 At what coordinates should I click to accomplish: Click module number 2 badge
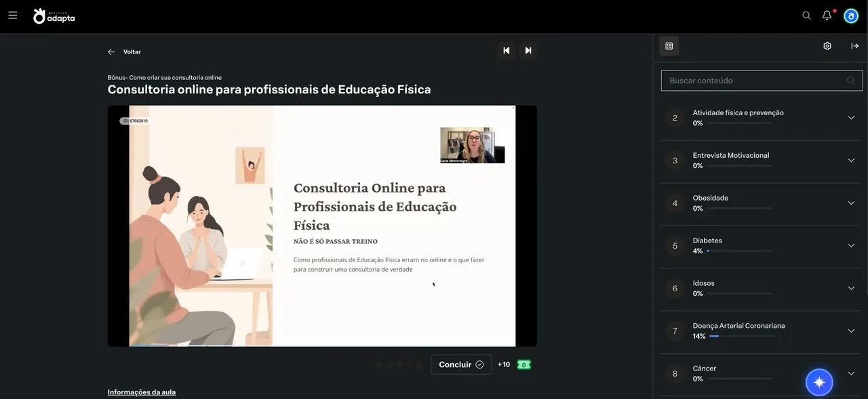coord(675,118)
